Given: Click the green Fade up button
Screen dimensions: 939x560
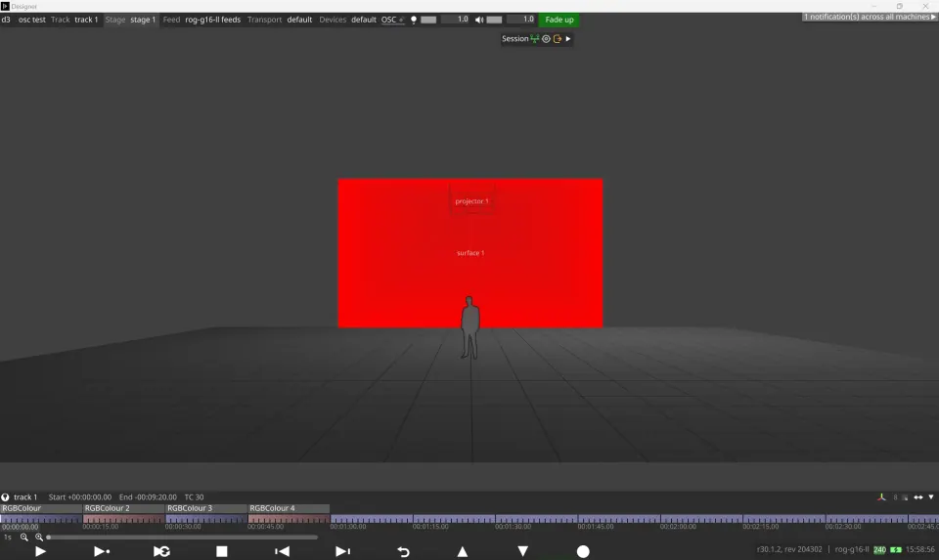Looking at the screenshot, I should click(559, 20).
